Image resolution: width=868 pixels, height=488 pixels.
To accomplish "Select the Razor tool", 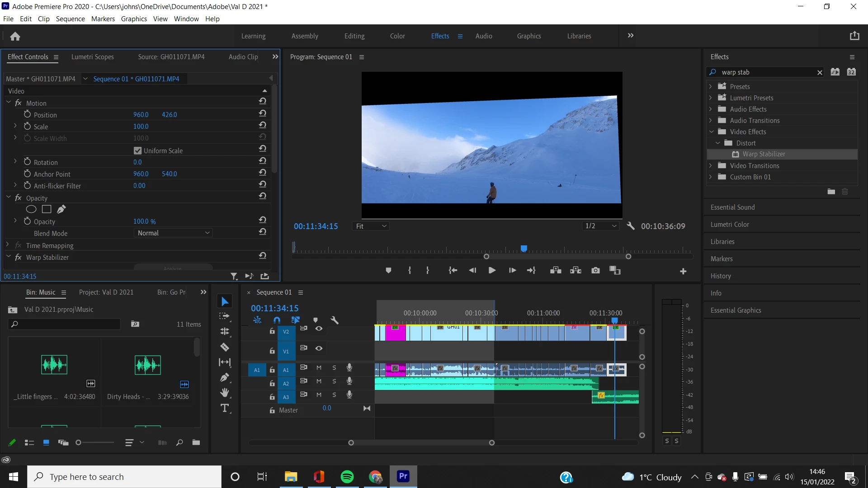I will pyautogui.click(x=225, y=347).
